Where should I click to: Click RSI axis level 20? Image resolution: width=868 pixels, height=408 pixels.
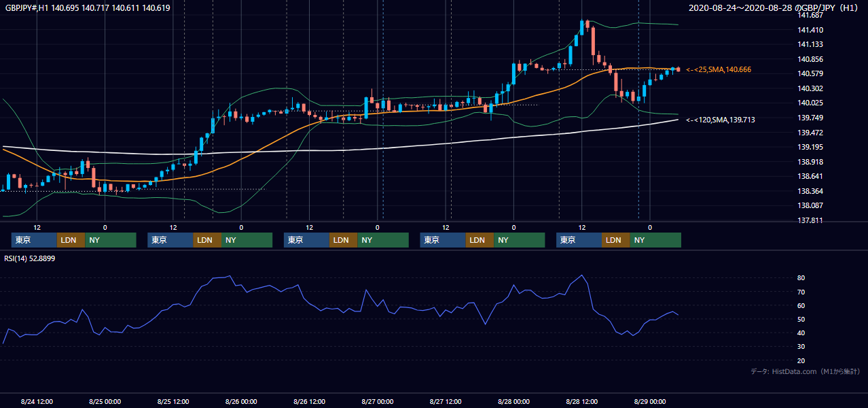coord(801,360)
